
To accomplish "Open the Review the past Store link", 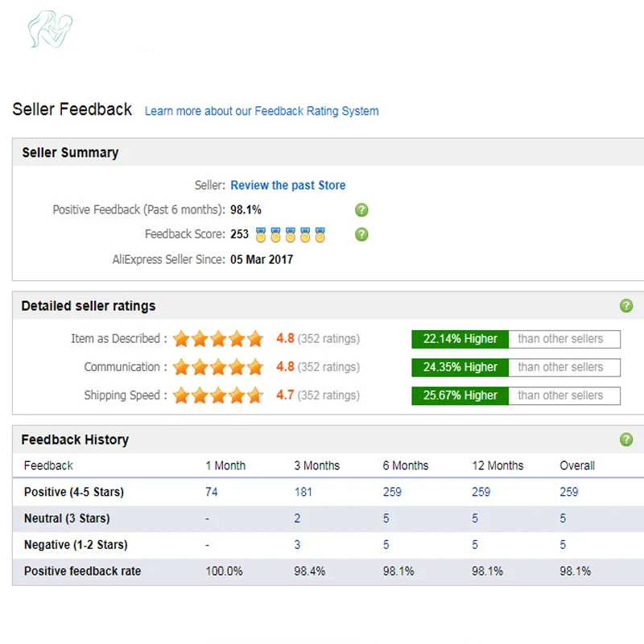I will pos(288,185).
